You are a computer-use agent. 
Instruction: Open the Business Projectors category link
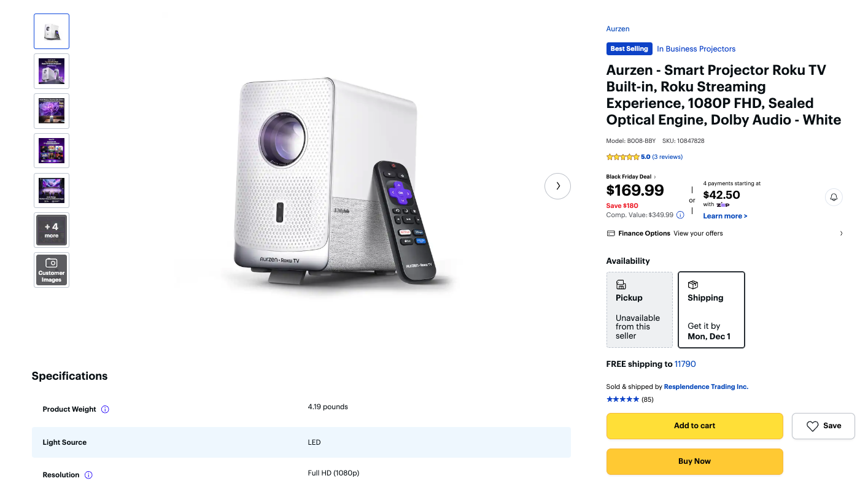pos(696,49)
